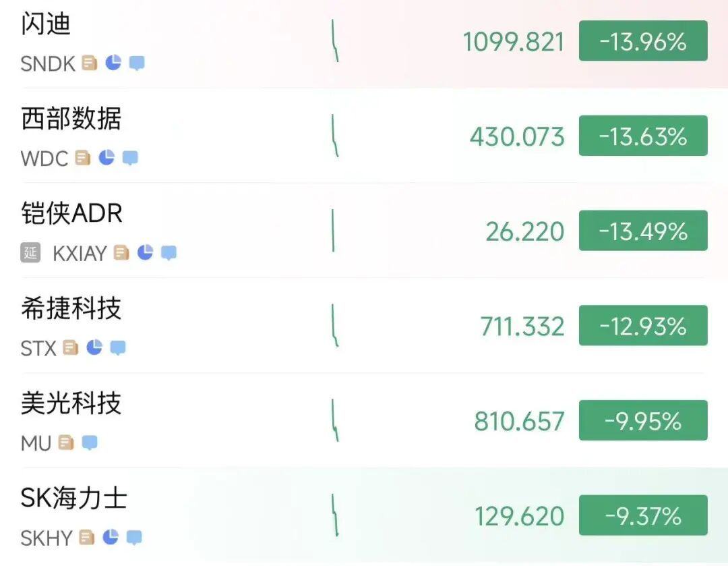Open the pie chart icon beside SNDK
728x566 pixels.
[x=113, y=62]
